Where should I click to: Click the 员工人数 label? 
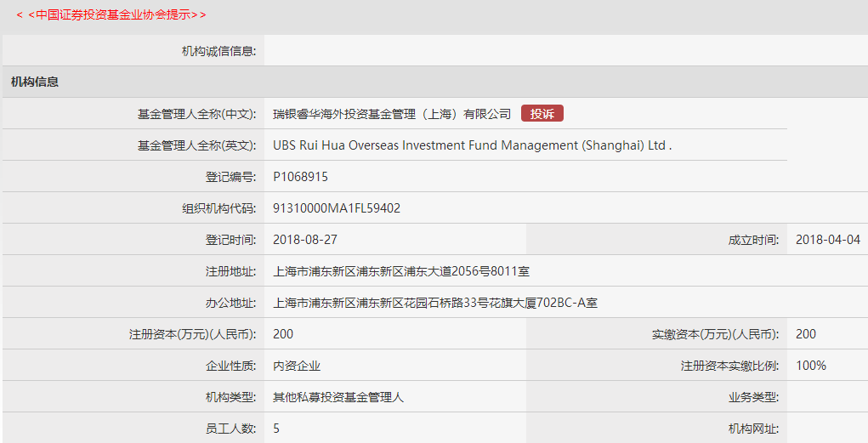coord(231,429)
